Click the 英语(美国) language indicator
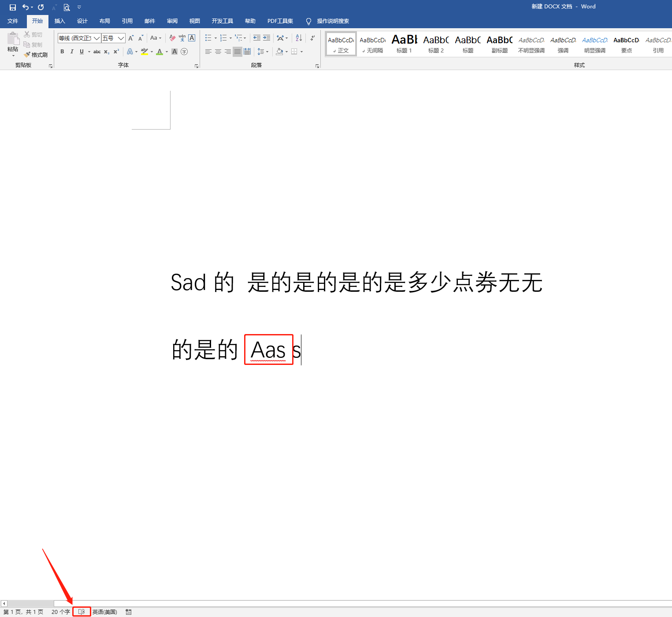The height and width of the screenshot is (617, 672). [x=104, y=612]
